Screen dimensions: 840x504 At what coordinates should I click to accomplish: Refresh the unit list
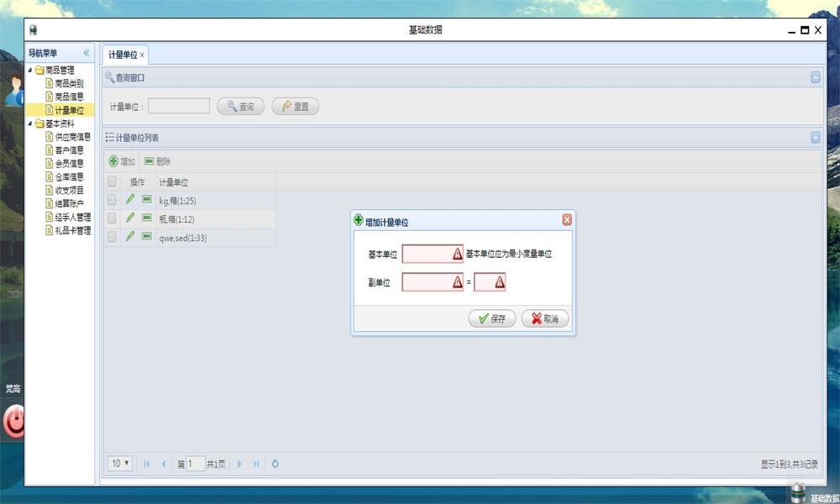tap(275, 464)
